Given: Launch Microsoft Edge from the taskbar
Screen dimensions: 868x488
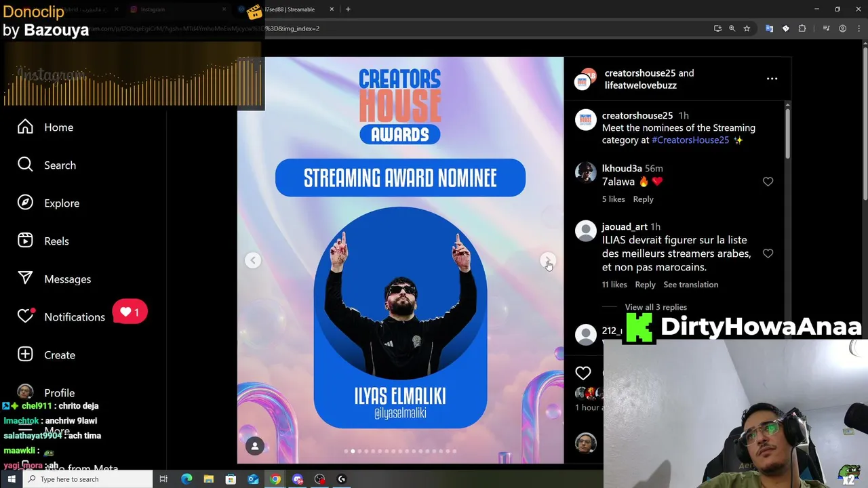Looking at the screenshot, I should (x=186, y=479).
